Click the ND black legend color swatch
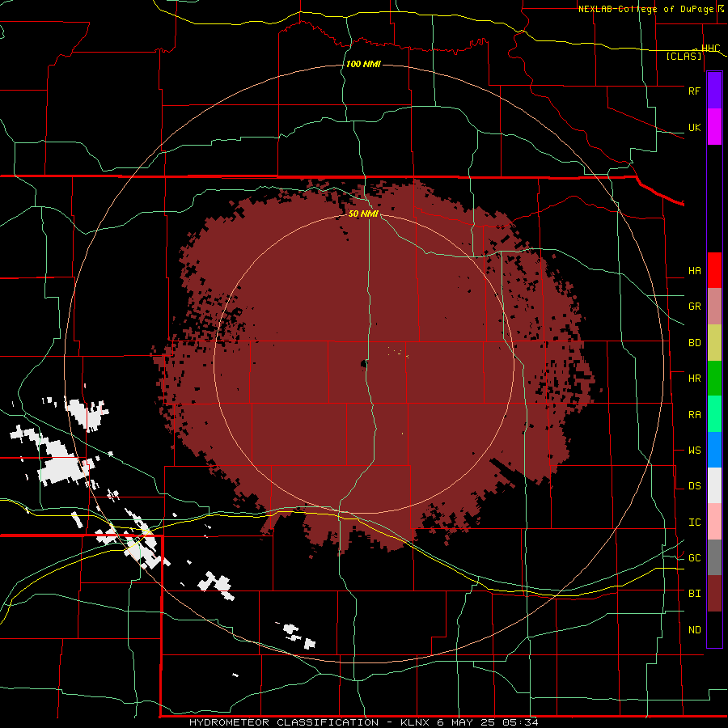 (714, 629)
